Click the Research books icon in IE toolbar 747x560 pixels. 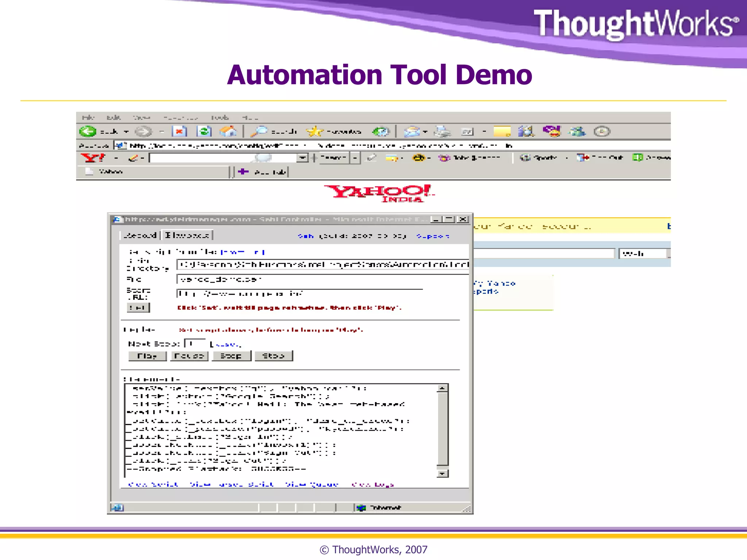pyautogui.click(x=526, y=131)
